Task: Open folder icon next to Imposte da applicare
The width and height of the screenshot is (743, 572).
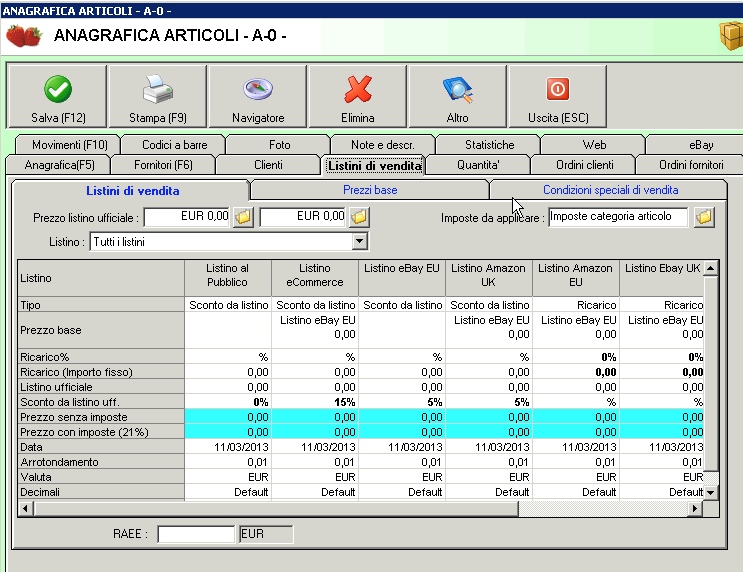Action: coord(704,216)
